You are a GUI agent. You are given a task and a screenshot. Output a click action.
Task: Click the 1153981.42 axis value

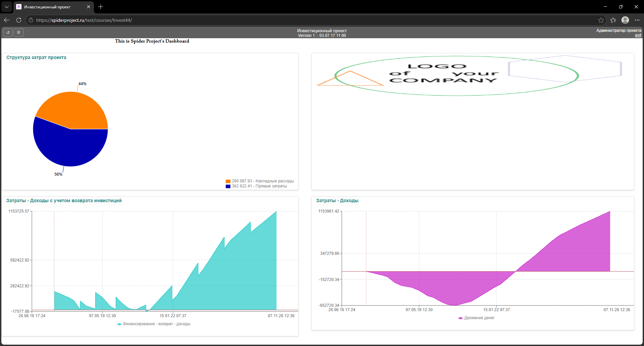(329, 211)
